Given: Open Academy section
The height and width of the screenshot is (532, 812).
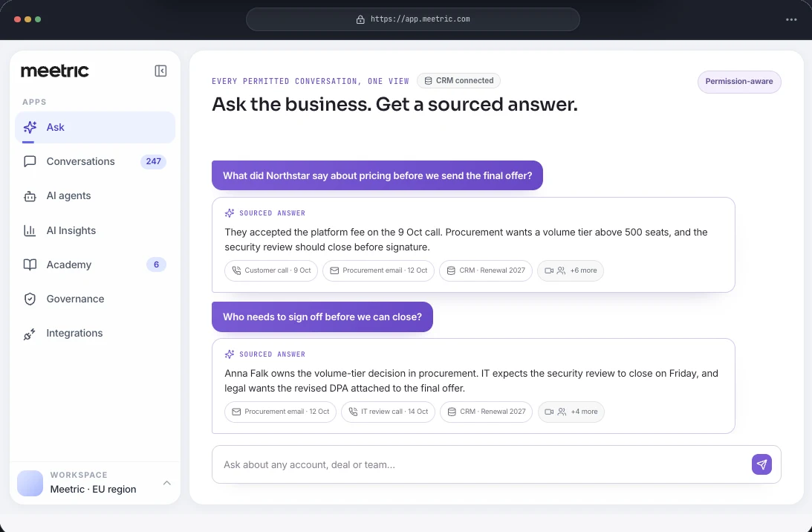Looking at the screenshot, I should pos(95,265).
